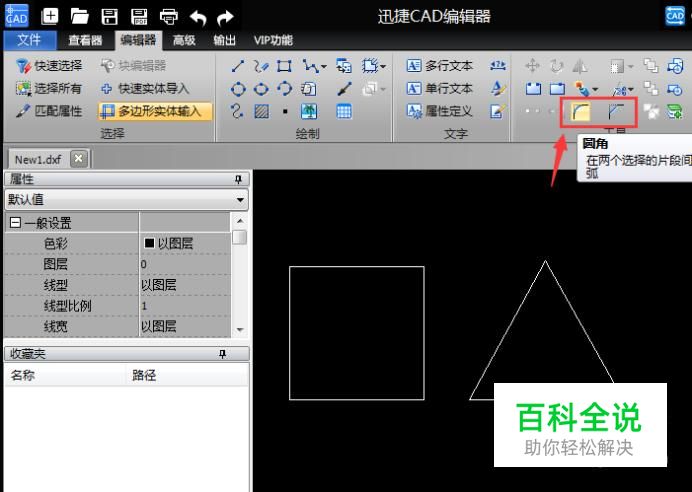The image size is (692, 492).
Task: Click the Chamfer tool icon
Action: click(616, 112)
